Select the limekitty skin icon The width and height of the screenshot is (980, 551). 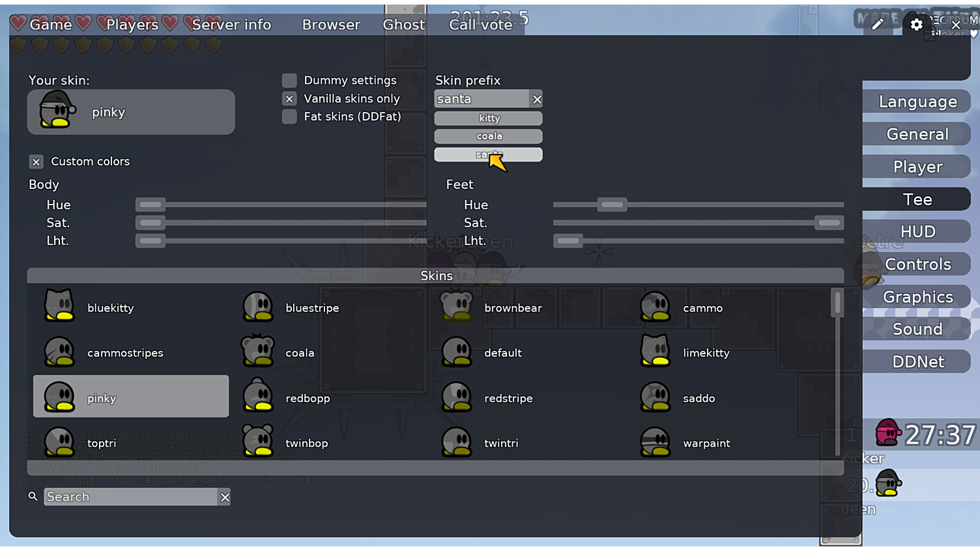pyautogui.click(x=656, y=352)
